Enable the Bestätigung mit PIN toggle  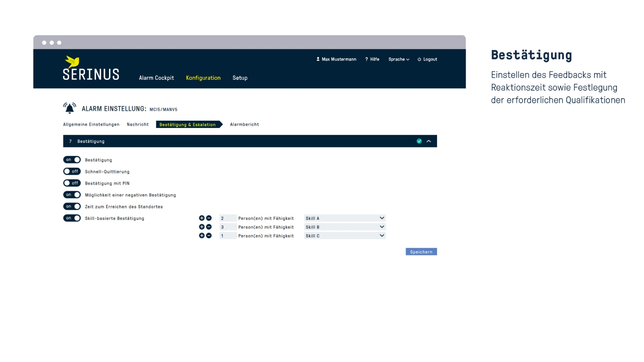[72, 183]
